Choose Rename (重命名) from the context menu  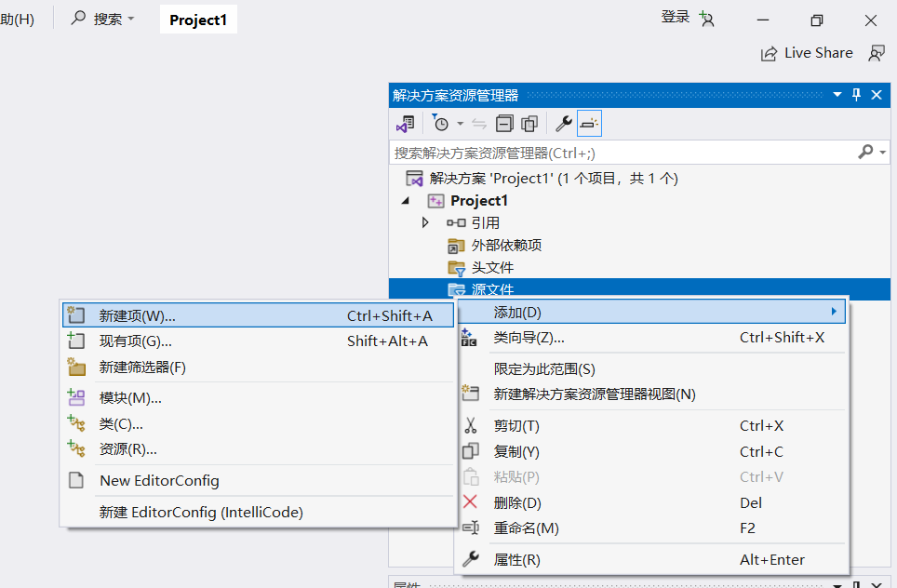click(651, 528)
